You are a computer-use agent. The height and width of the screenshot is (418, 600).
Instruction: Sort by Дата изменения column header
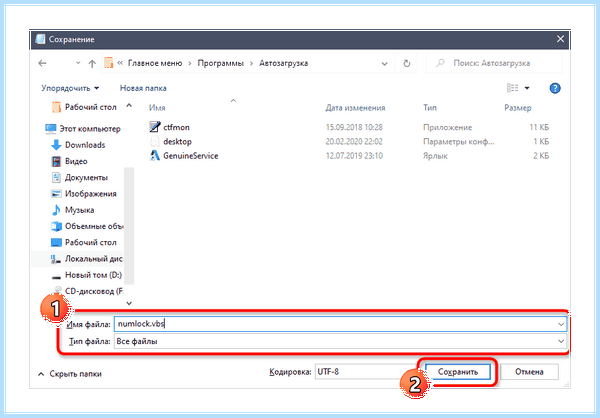(x=355, y=108)
